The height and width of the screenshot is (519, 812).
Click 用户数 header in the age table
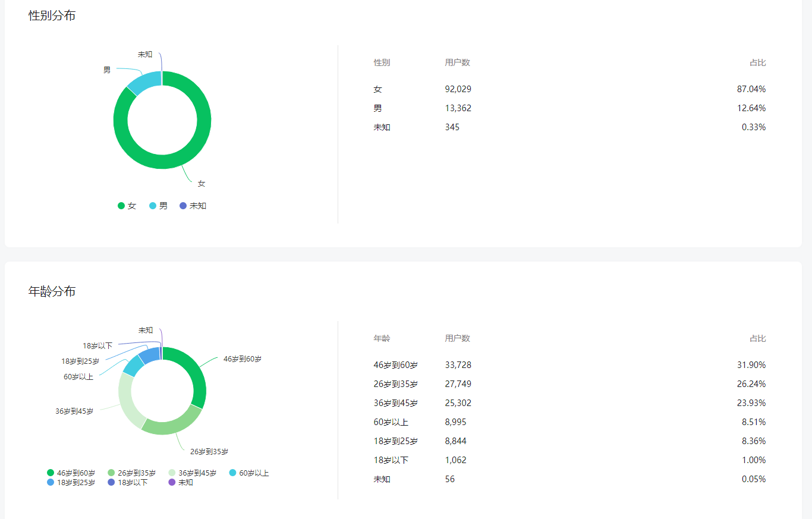coord(457,338)
